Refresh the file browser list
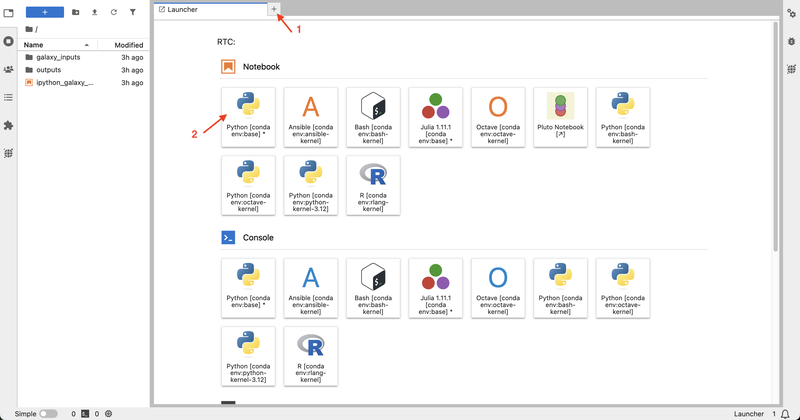 pos(114,12)
